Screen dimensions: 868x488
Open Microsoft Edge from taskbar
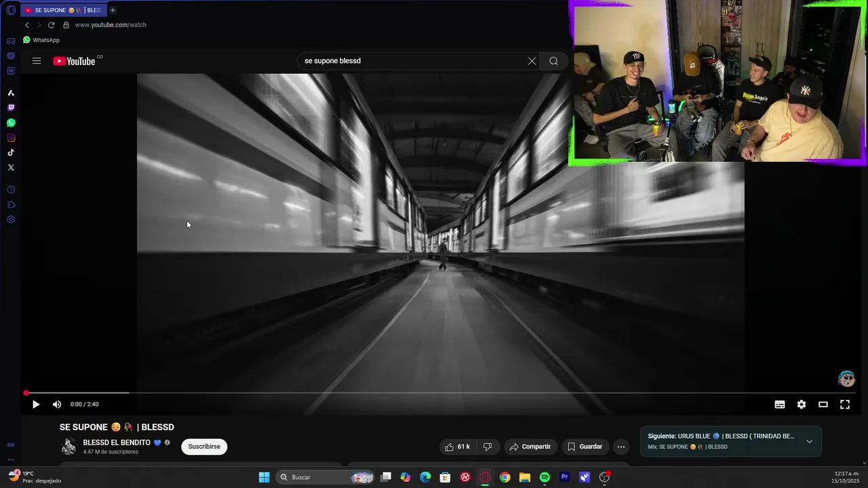[425, 477]
